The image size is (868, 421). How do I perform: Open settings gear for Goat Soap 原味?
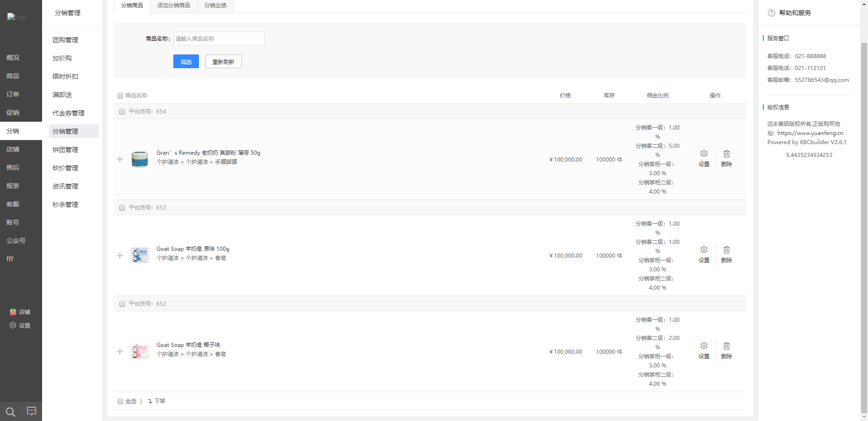coord(704,250)
